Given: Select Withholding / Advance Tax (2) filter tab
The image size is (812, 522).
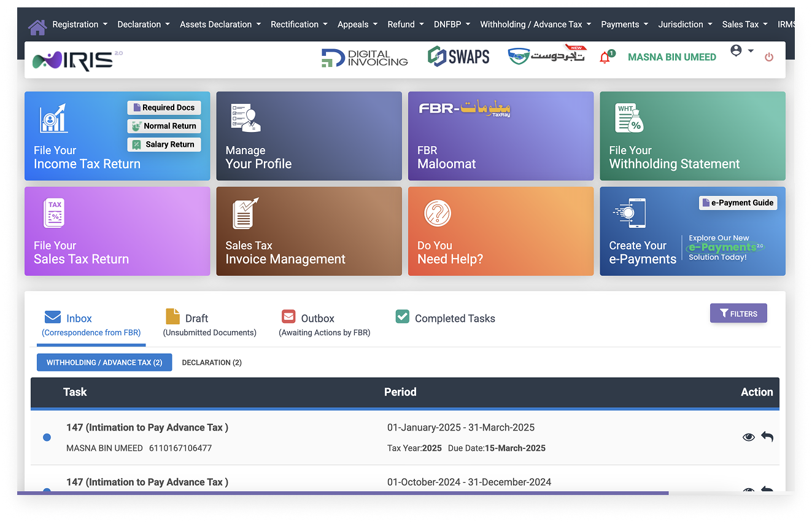Looking at the screenshot, I should pyautogui.click(x=104, y=362).
